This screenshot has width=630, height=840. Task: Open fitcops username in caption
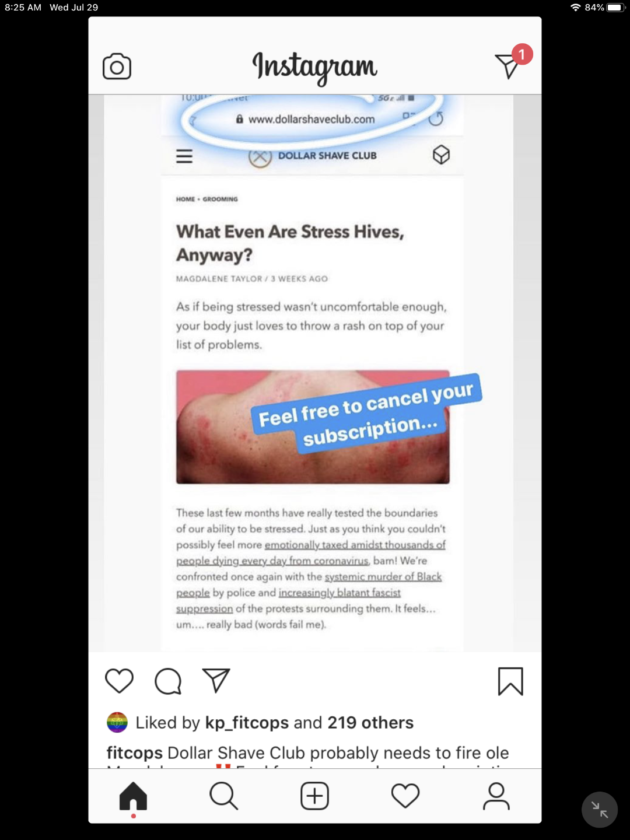(x=134, y=753)
